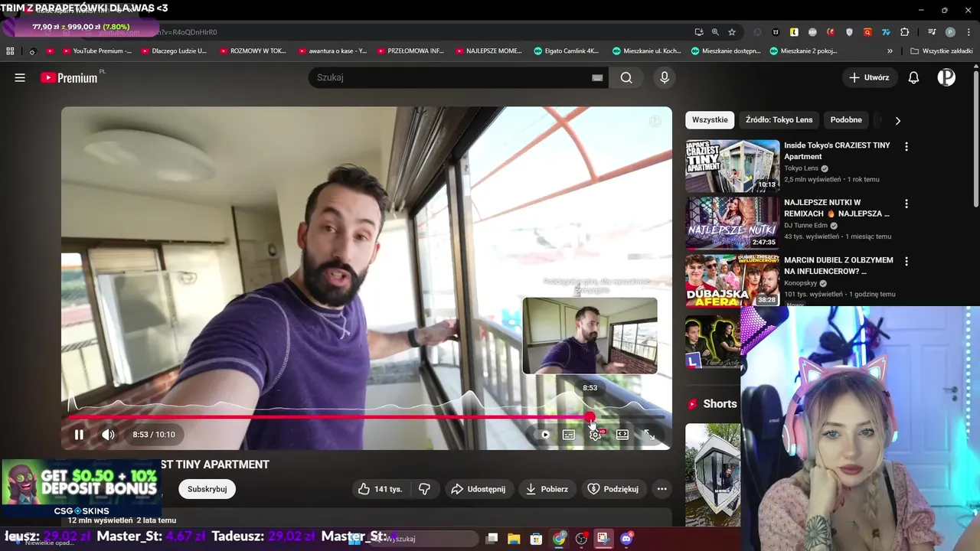The width and height of the screenshot is (980, 551).
Task: Click the Podziękuj thanks button
Action: [613, 489]
